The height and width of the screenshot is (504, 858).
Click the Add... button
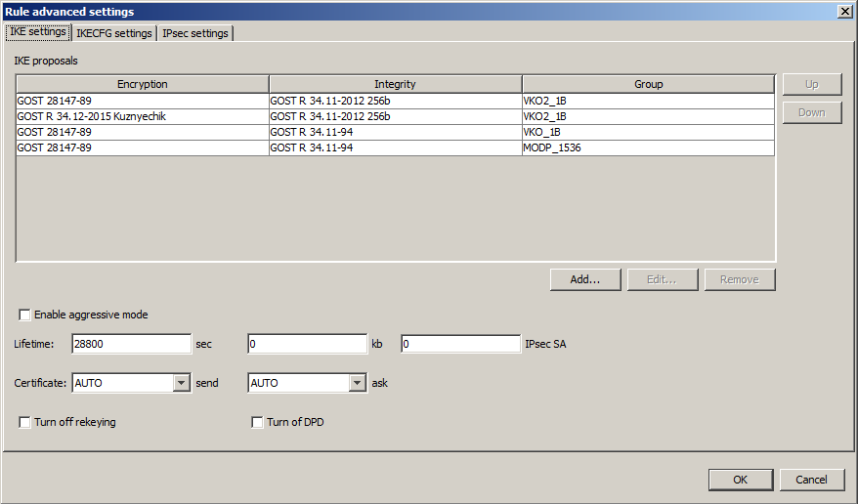(x=585, y=279)
